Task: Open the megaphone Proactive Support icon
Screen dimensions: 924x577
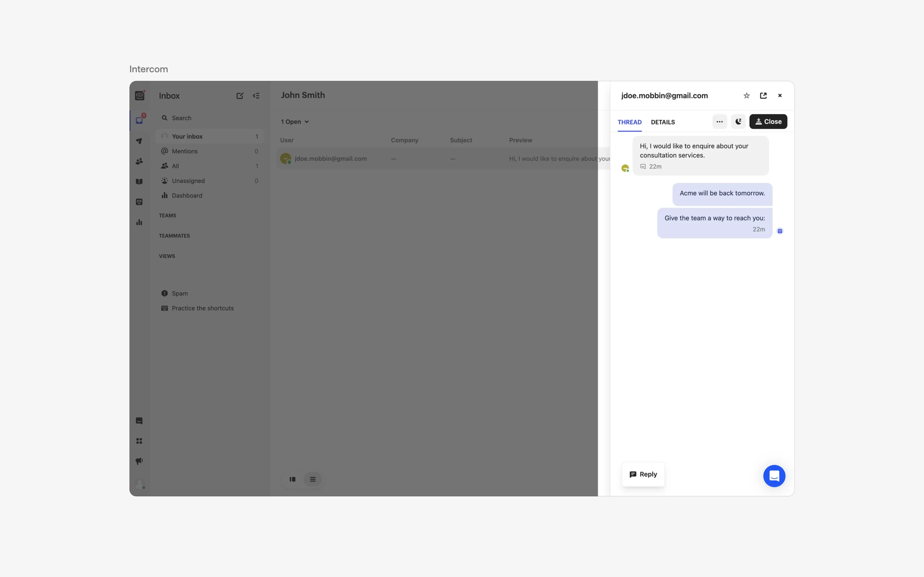Action: pos(139,461)
